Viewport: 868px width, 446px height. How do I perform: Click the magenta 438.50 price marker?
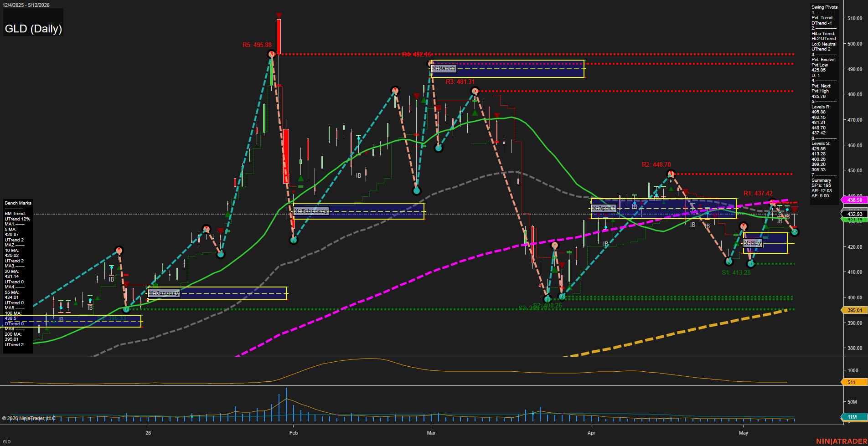pos(854,200)
